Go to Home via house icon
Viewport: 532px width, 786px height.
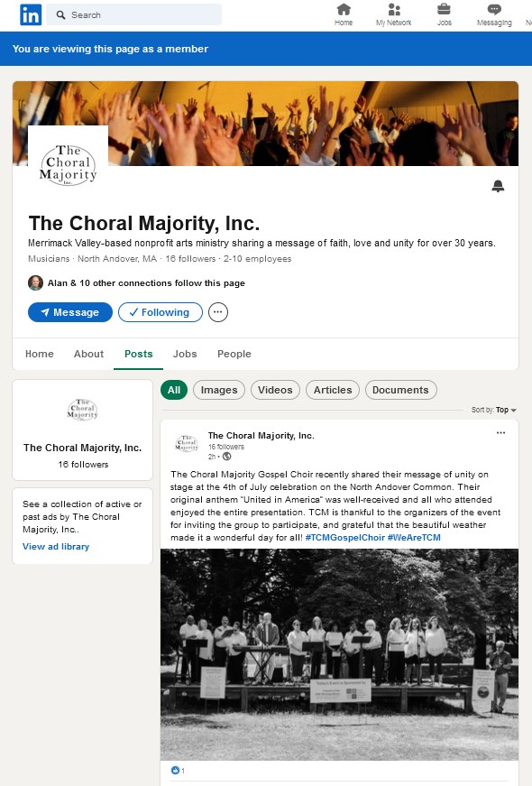coord(344,10)
